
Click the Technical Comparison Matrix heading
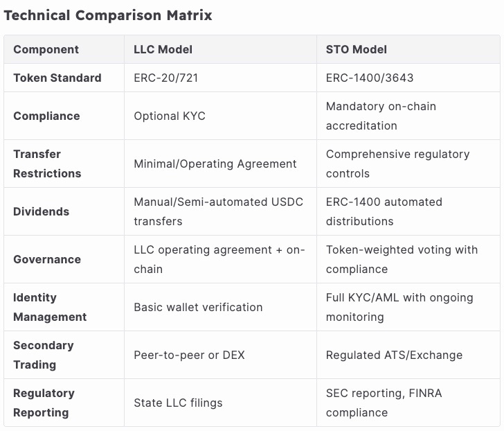pyautogui.click(x=108, y=15)
